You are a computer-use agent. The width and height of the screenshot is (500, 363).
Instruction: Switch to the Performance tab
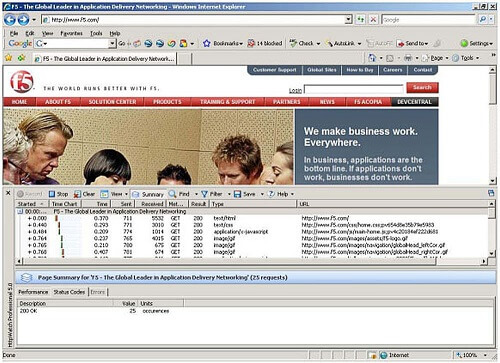click(x=33, y=292)
